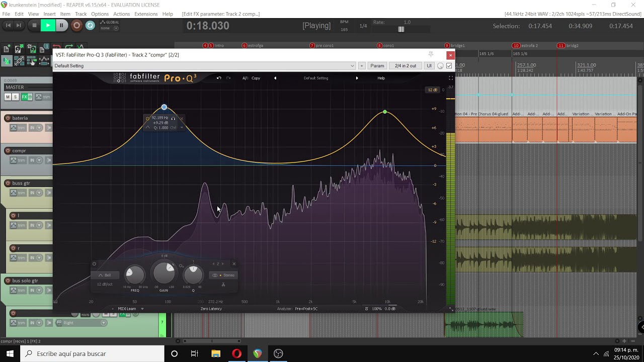Open the Bell filter shape dropdown
The height and width of the screenshot is (362, 644).
pyautogui.click(x=105, y=275)
